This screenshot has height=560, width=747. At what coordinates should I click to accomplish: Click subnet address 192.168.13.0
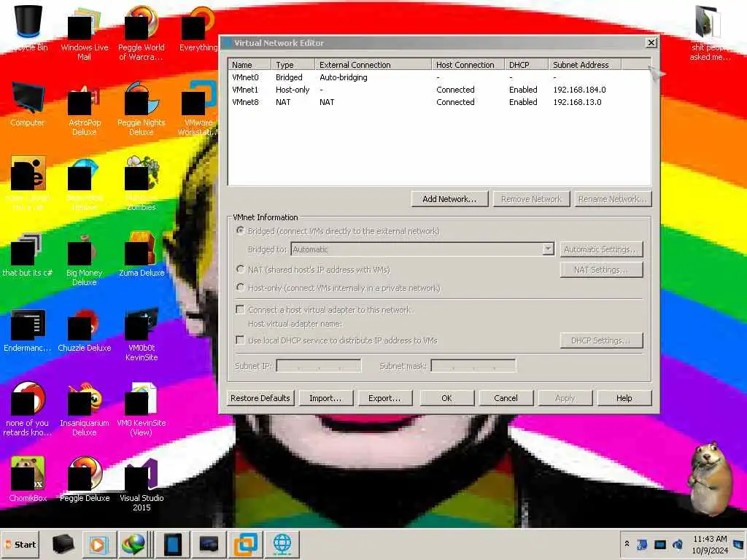point(577,102)
